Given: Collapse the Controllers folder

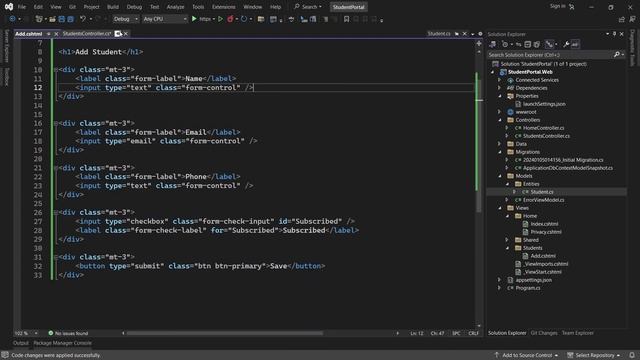Looking at the screenshot, I should coord(500,120).
